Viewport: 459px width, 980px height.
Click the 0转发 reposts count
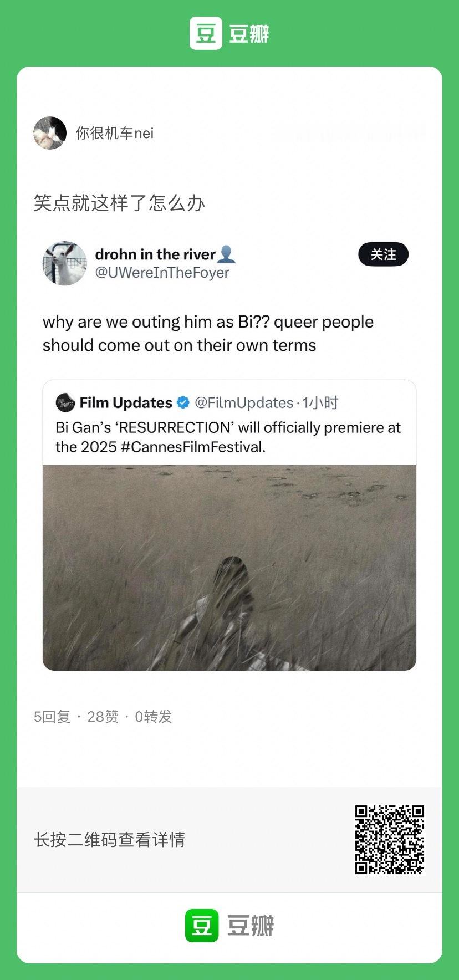coord(154,717)
